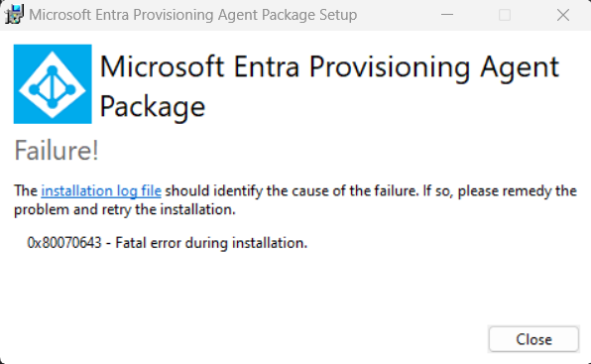Close the setup window with X
Image resolution: width=591 pixels, height=364 pixels.
click(x=562, y=15)
